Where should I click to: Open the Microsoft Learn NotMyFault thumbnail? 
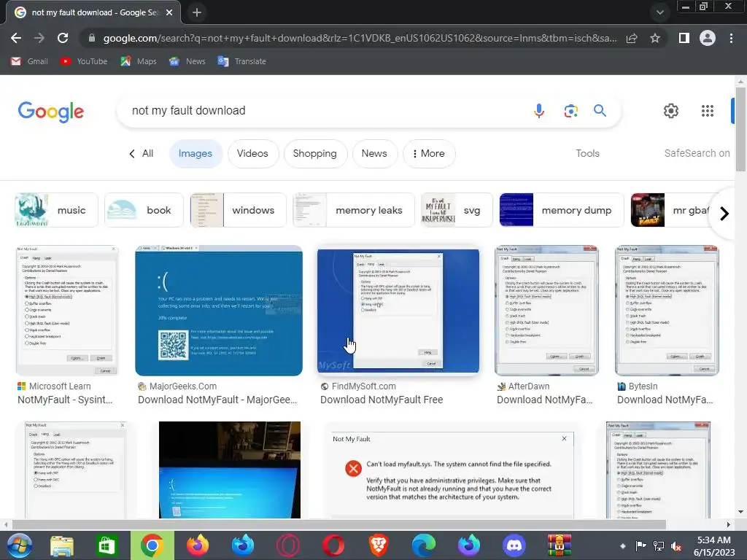[67, 311]
